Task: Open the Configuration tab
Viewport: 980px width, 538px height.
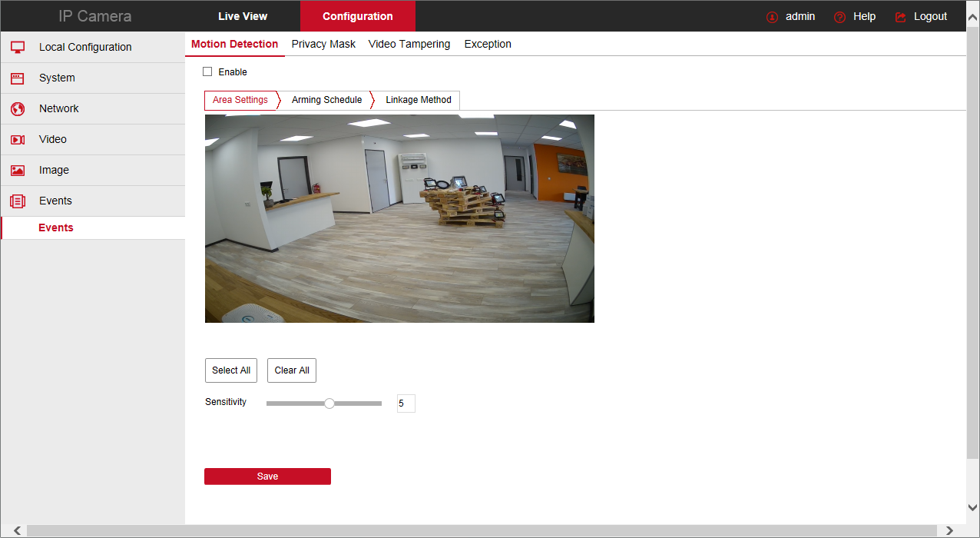Action: pyautogui.click(x=358, y=16)
